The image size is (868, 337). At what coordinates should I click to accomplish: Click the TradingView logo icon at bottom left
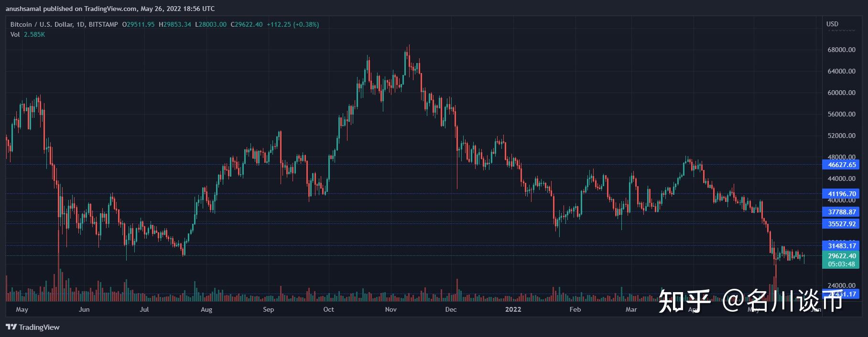click(11, 327)
